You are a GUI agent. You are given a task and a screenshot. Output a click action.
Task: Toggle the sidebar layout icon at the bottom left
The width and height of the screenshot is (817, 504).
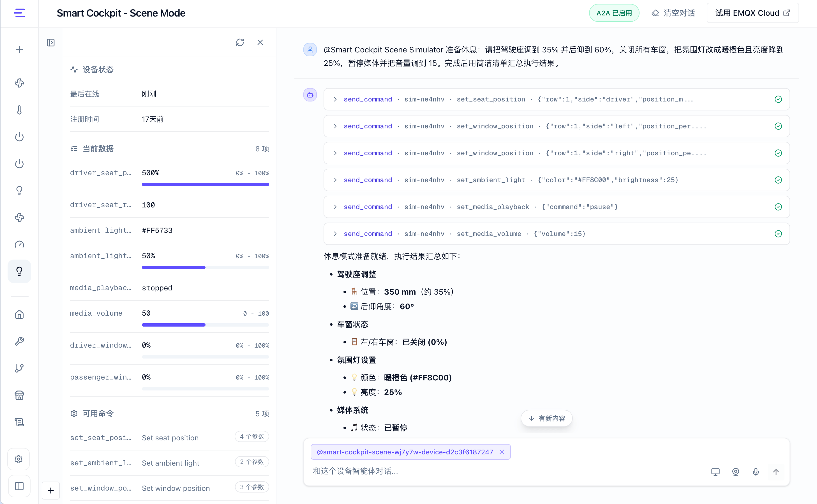[x=19, y=486]
